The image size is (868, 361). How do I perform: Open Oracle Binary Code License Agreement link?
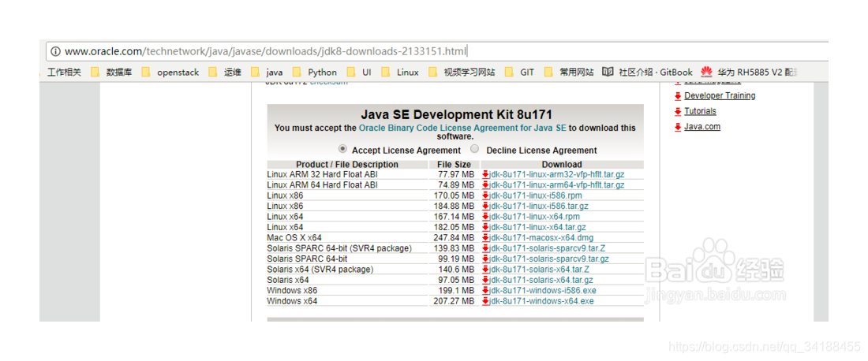click(462, 128)
